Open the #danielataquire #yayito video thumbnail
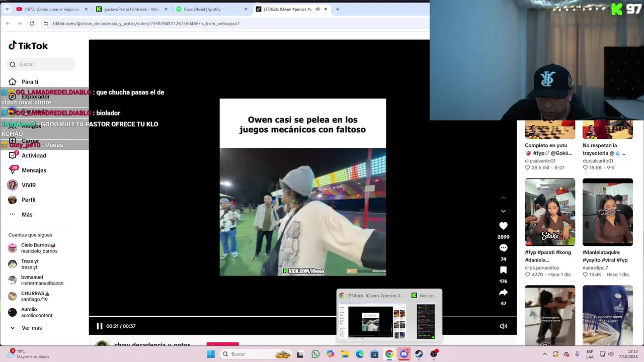644x362 pixels. click(608, 212)
